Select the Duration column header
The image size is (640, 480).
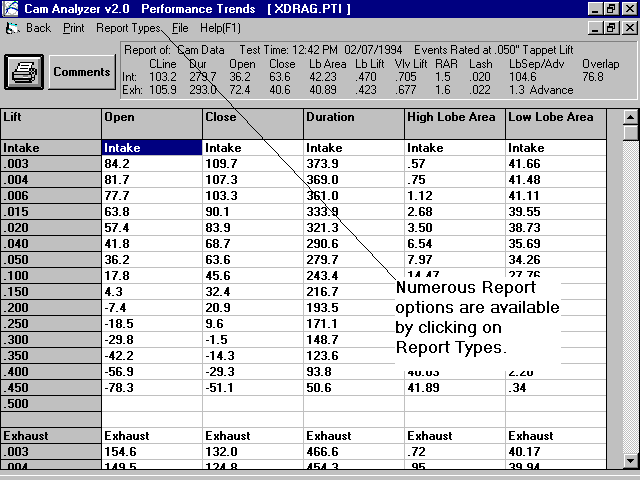354,124
